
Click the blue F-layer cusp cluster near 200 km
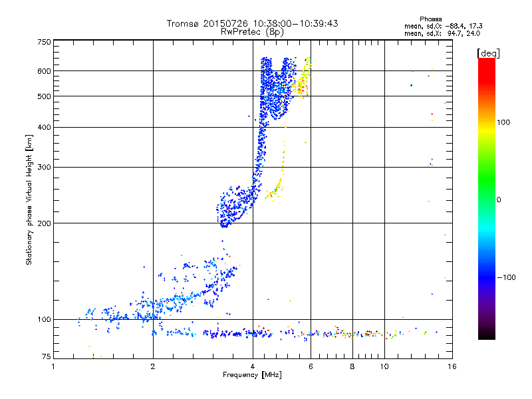pyautogui.click(x=236, y=206)
